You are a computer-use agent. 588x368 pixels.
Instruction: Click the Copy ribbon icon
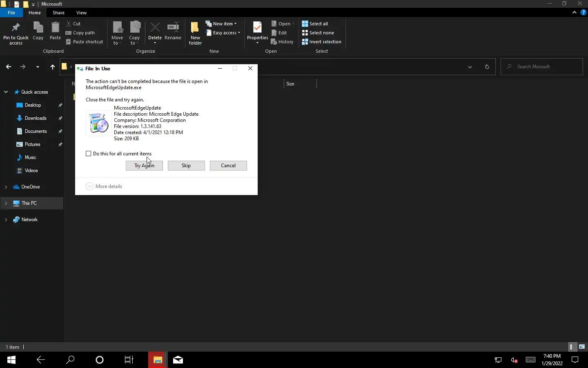tap(38, 31)
